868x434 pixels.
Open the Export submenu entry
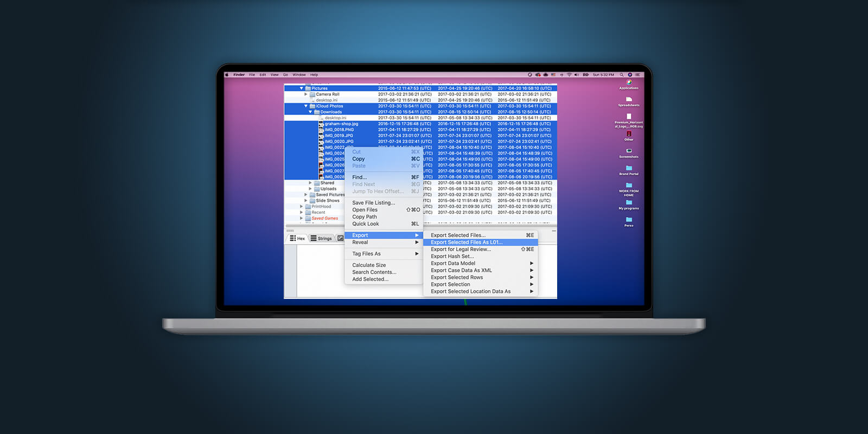[384, 235]
